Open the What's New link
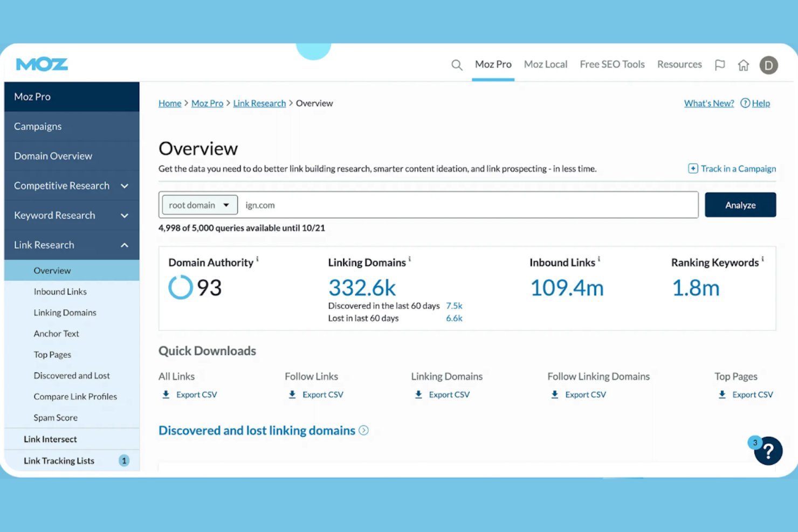The image size is (798, 532). (708, 103)
